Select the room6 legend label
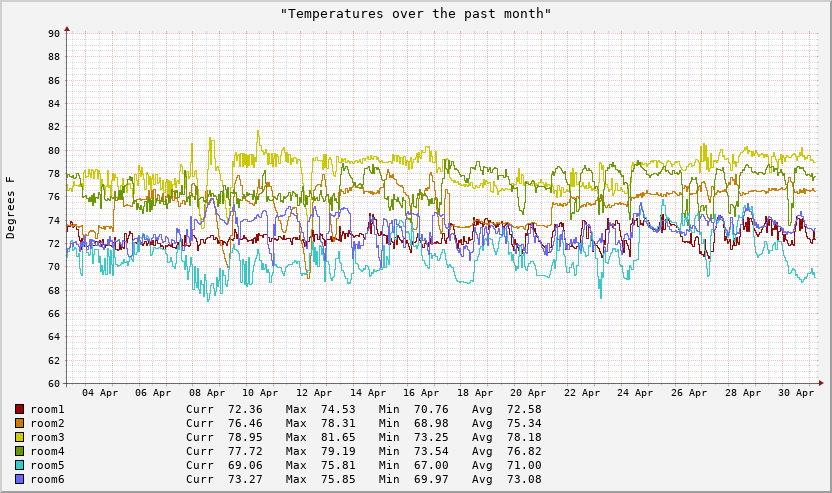Image resolution: width=832 pixels, height=493 pixels. point(47,479)
